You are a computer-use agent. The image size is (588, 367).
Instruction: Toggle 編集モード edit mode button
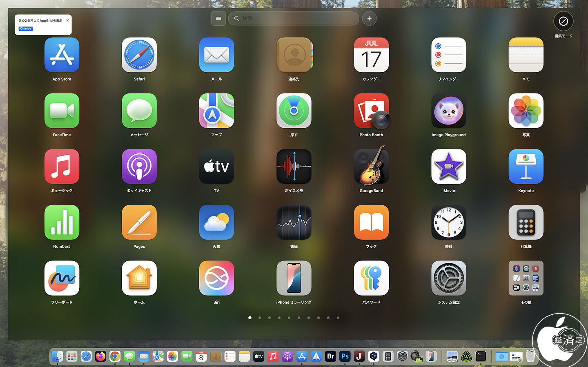pyautogui.click(x=563, y=21)
